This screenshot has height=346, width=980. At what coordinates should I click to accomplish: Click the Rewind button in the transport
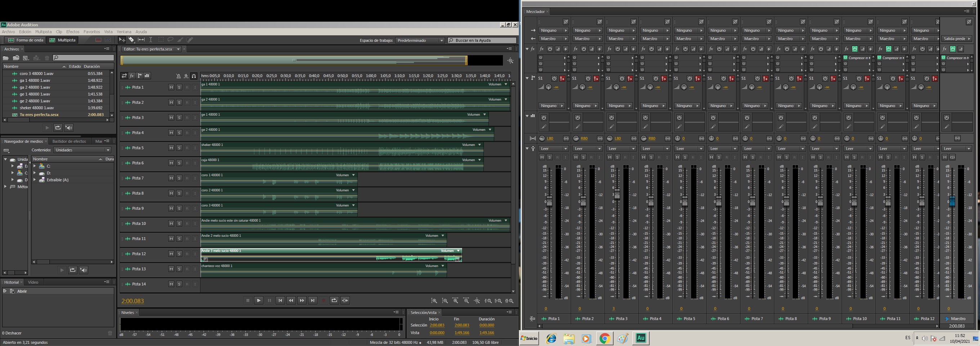click(x=291, y=300)
